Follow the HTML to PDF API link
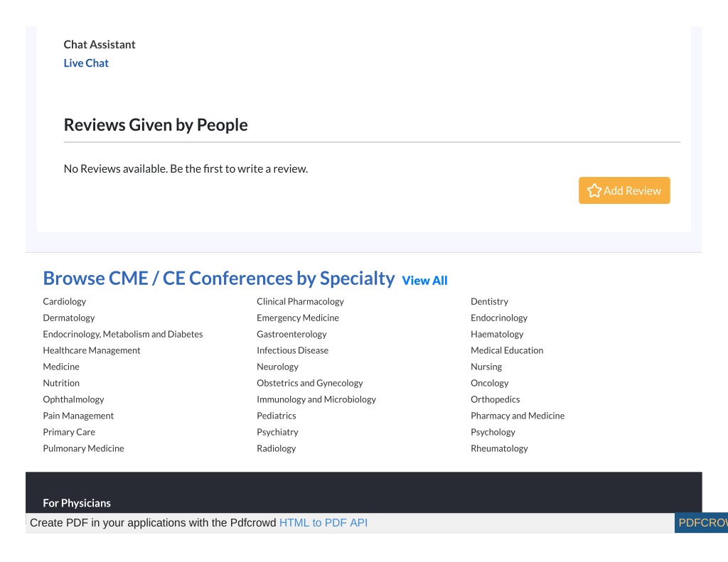 tap(323, 523)
